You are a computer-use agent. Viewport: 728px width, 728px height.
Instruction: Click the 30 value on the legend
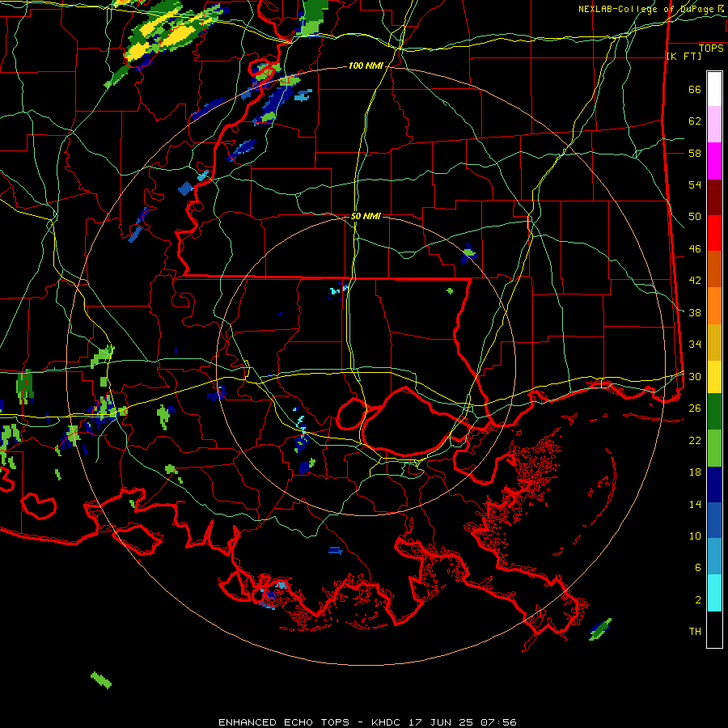tap(695, 376)
